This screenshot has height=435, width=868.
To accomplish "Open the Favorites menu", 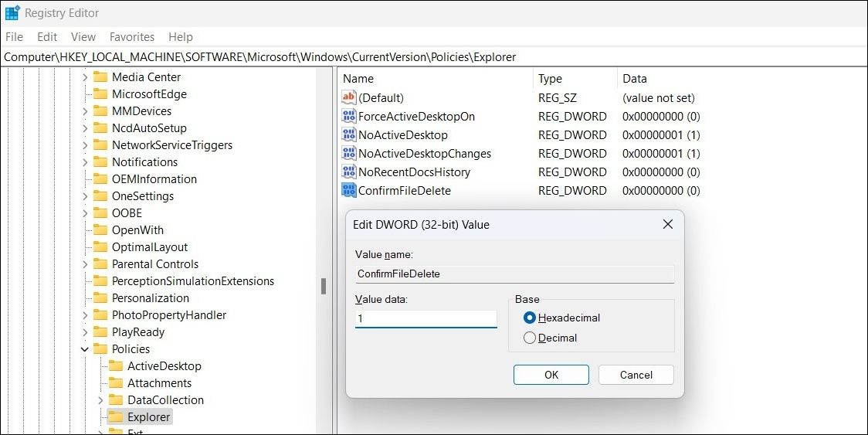I will 132,37.
